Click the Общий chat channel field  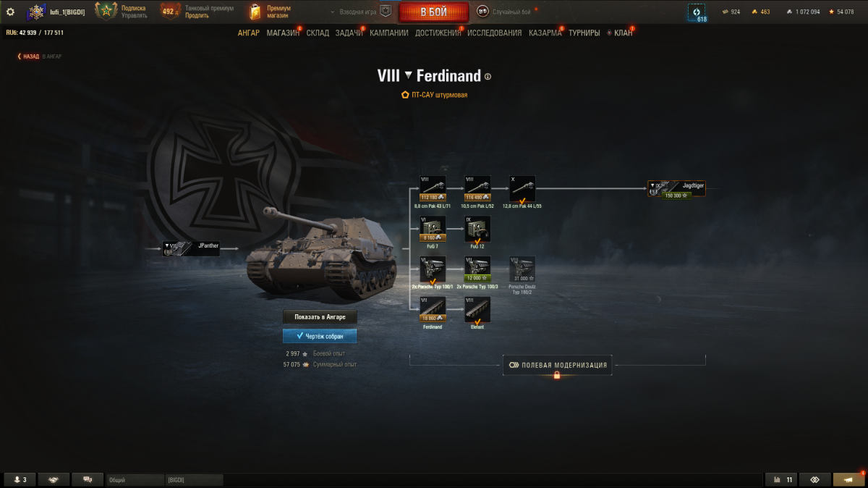pyautogui.click(x=135, y=480)
